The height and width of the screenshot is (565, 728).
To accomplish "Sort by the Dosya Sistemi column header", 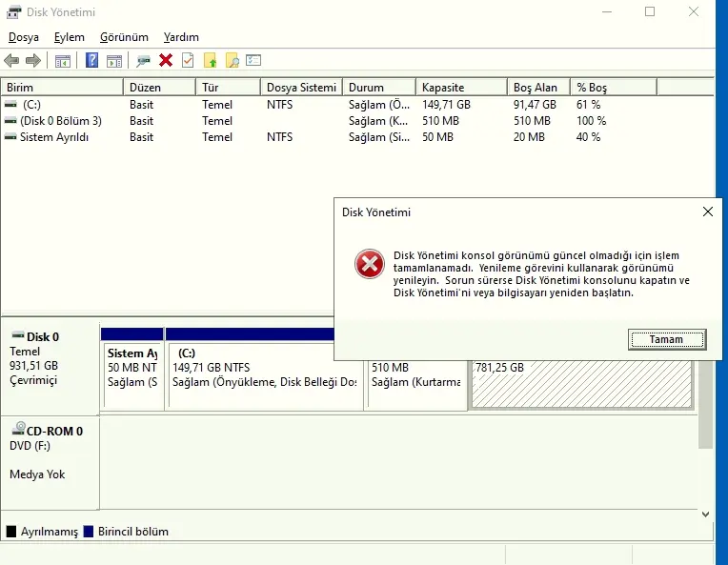I will pos(302,88).
